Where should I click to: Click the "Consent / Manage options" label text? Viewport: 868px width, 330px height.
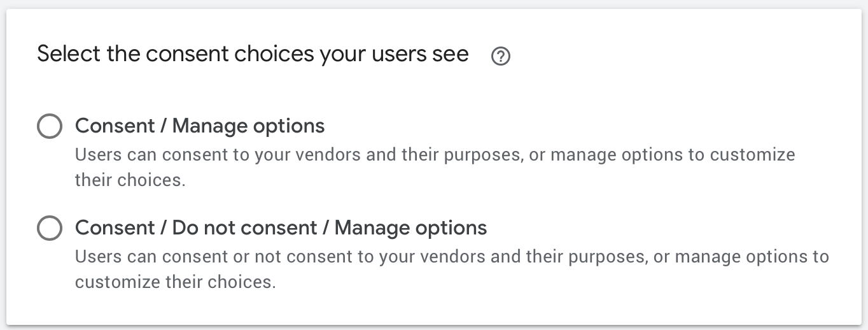pyautogui.click(x=200, y=126)
